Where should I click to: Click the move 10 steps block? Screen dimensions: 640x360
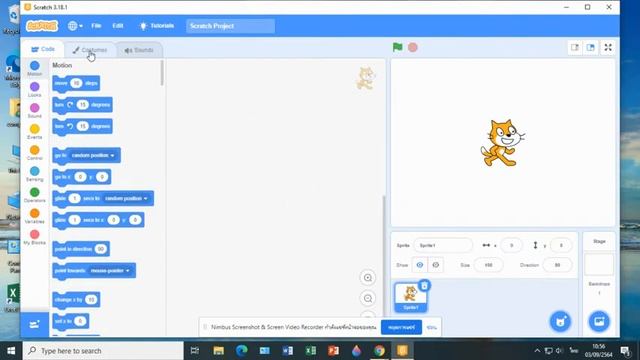(76, 83)
